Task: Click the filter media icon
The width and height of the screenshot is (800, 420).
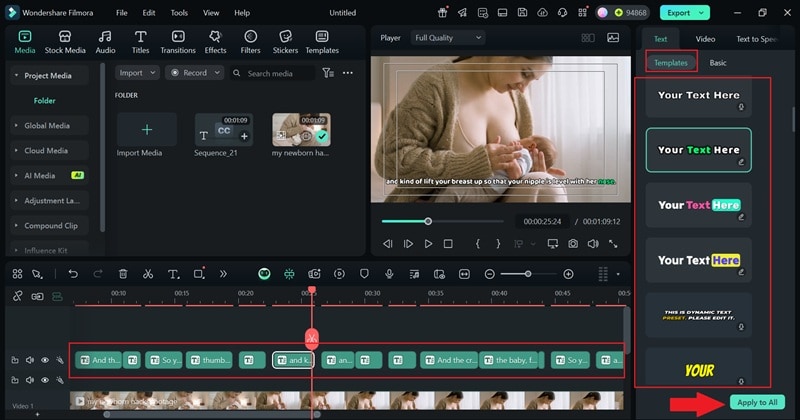Action: pyautogui.click(x=328, y=73)
